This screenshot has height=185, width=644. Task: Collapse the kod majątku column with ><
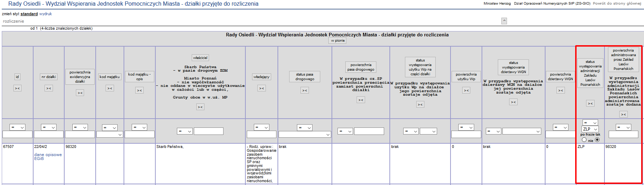pos(110,88)
